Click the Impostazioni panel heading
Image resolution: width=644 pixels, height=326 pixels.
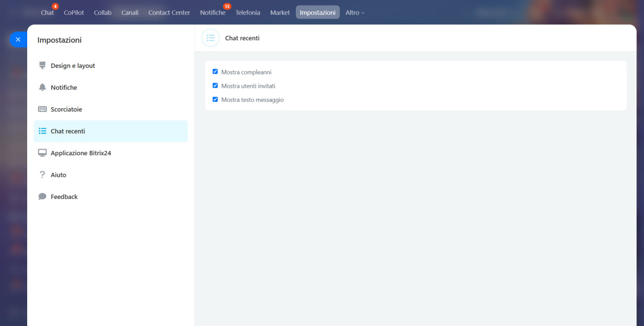[59, 40]
